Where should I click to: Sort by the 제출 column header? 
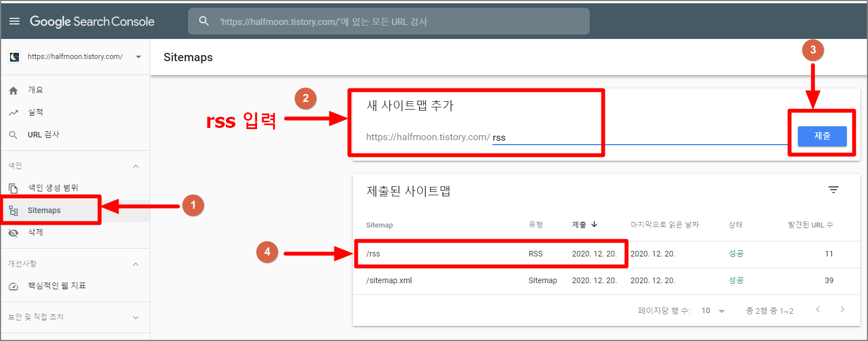pos(579,225)
